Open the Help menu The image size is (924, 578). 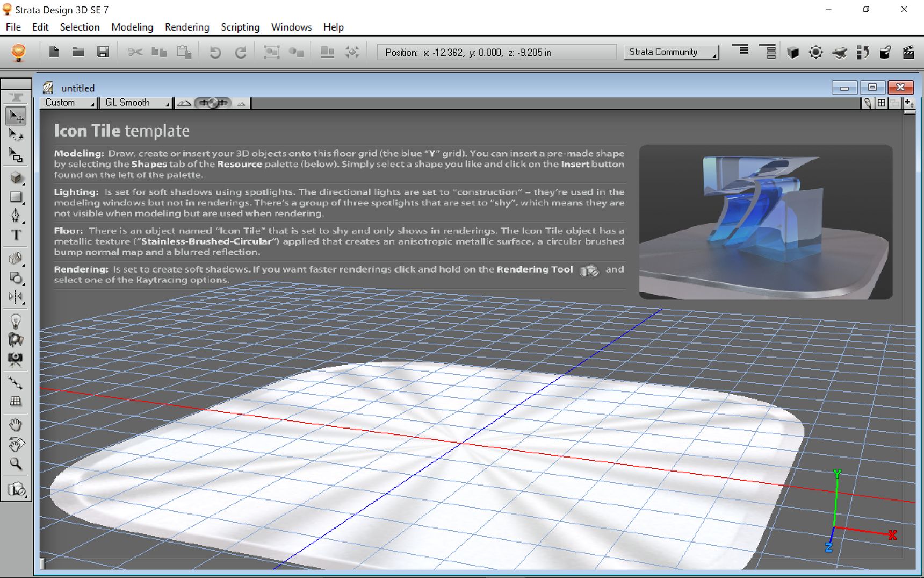click(334, 27)
